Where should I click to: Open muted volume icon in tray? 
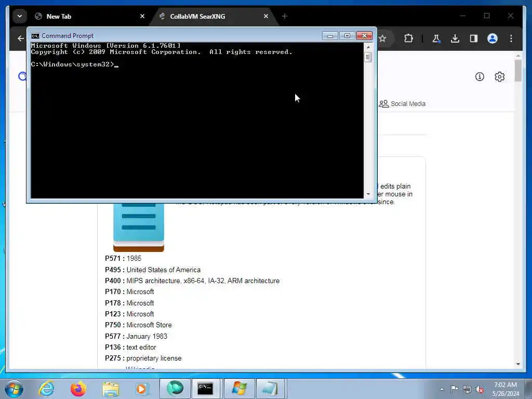tap(480, 390)
